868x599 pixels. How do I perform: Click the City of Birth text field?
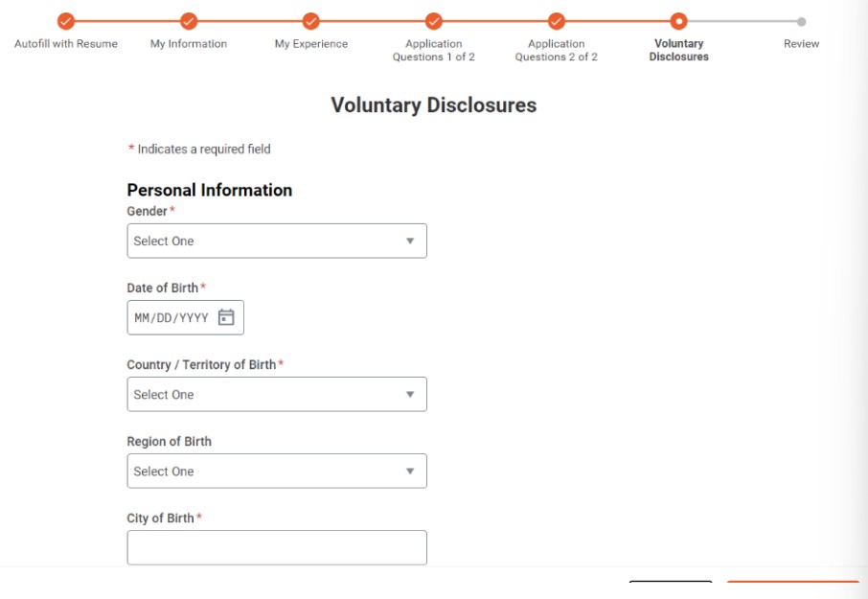tap(276, 547)
